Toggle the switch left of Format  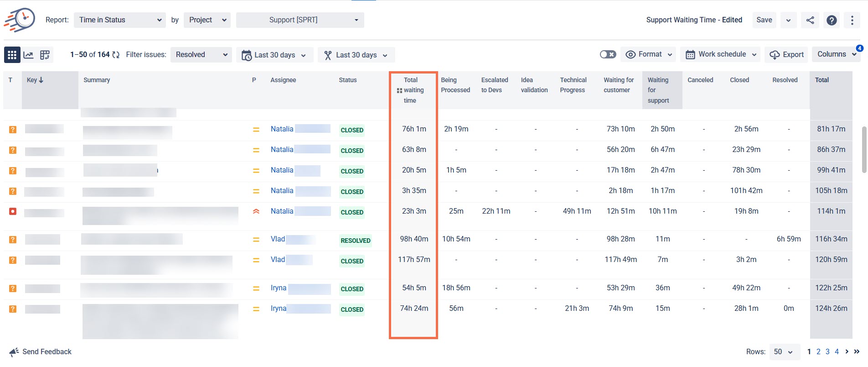tap(608, 54)
